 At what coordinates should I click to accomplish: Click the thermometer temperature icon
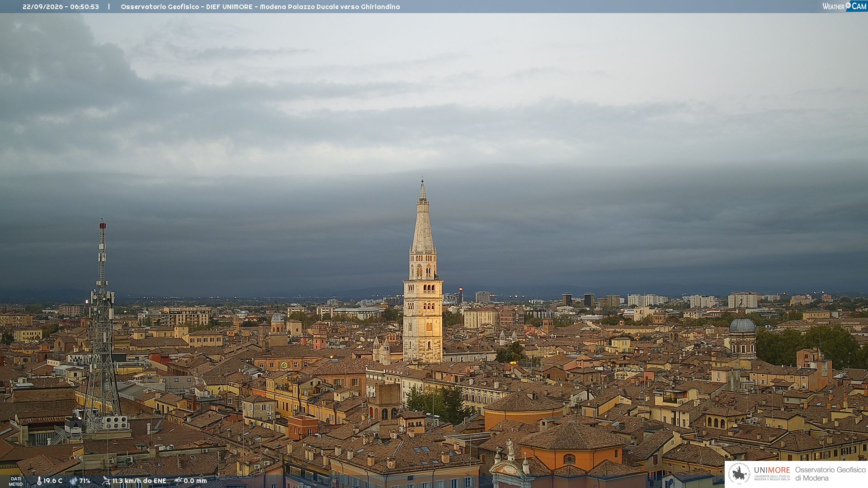point(39,481)
